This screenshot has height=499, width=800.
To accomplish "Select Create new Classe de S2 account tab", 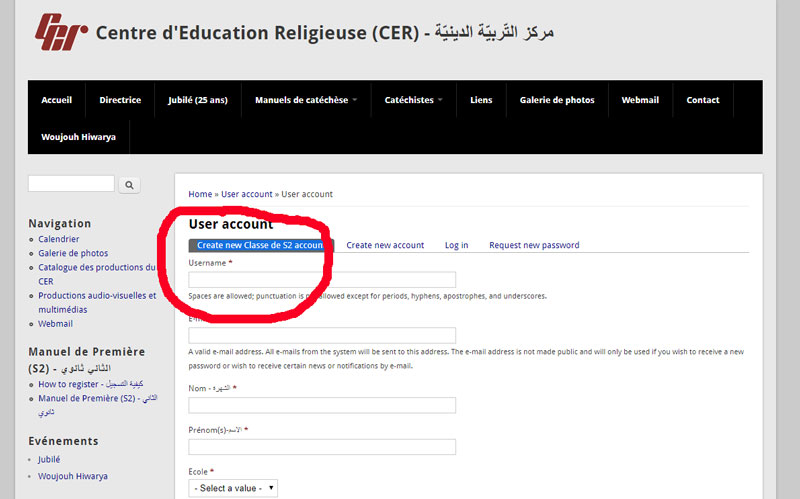I will pos(261,245).
